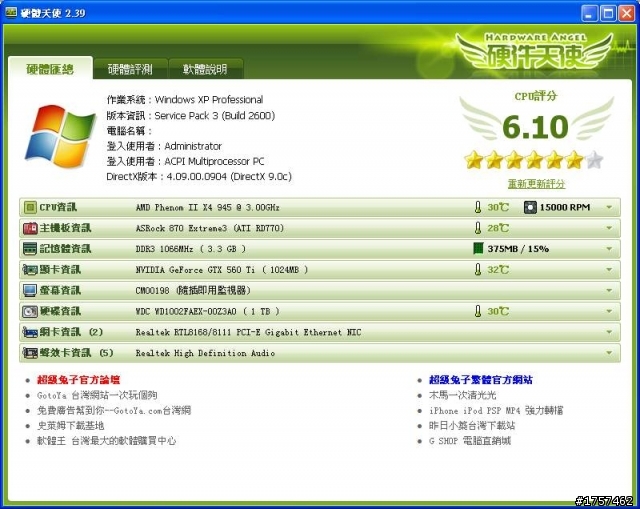Open the 免費廣告幫到你--GotoYa.com台灣網 link
The height and width of the screenshot is (509, 640).
pyautogui.click(x=114, y=410)
